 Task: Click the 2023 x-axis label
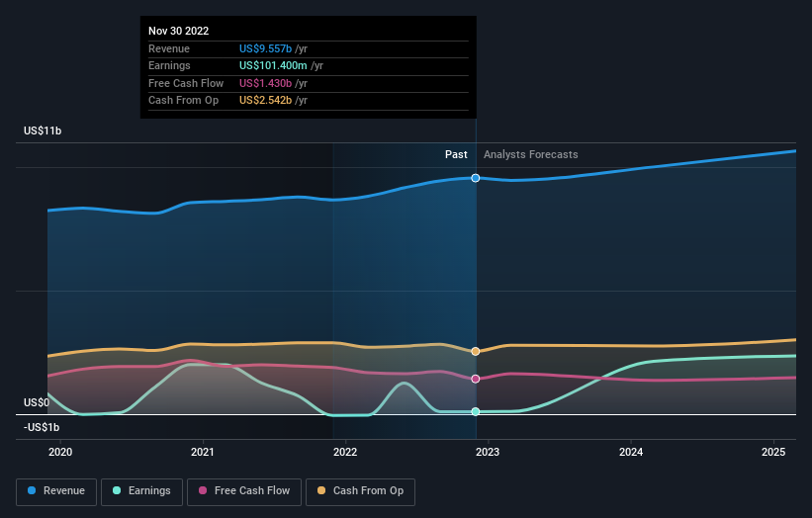click(488, 452)
